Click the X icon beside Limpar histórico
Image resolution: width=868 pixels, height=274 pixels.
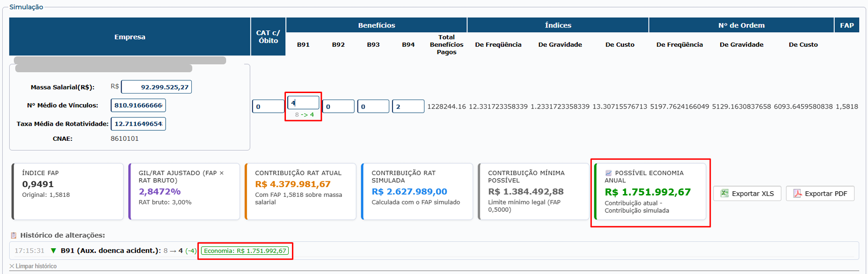pyautogui.click(x=12, y=266)
